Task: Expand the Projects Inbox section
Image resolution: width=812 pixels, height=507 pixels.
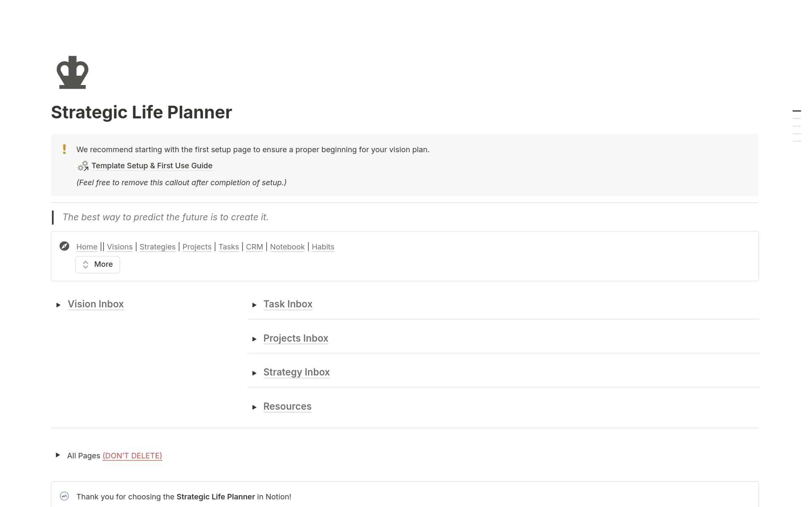Action: 255,339
